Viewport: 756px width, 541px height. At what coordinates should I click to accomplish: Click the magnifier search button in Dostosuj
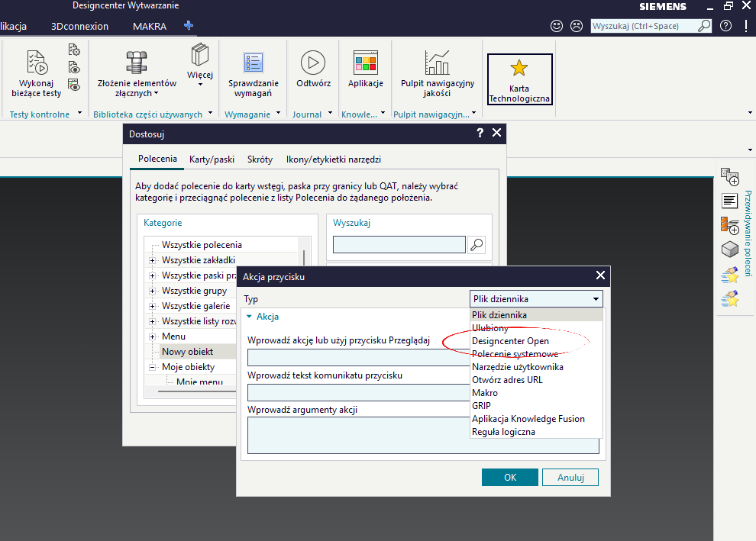477,245
